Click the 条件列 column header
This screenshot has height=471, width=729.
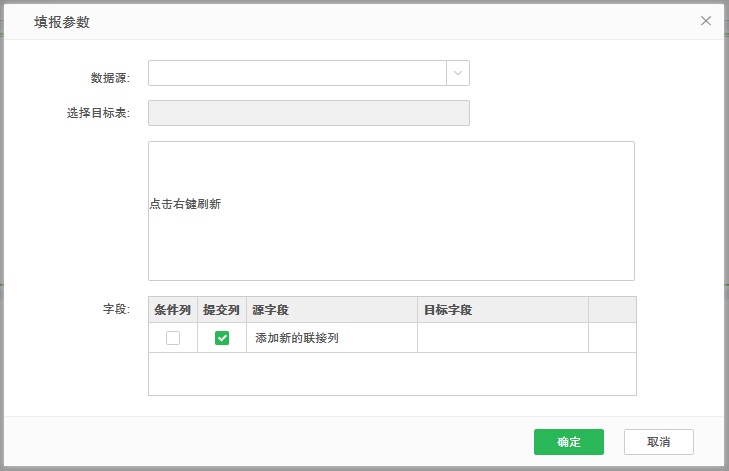click(173, 310)
